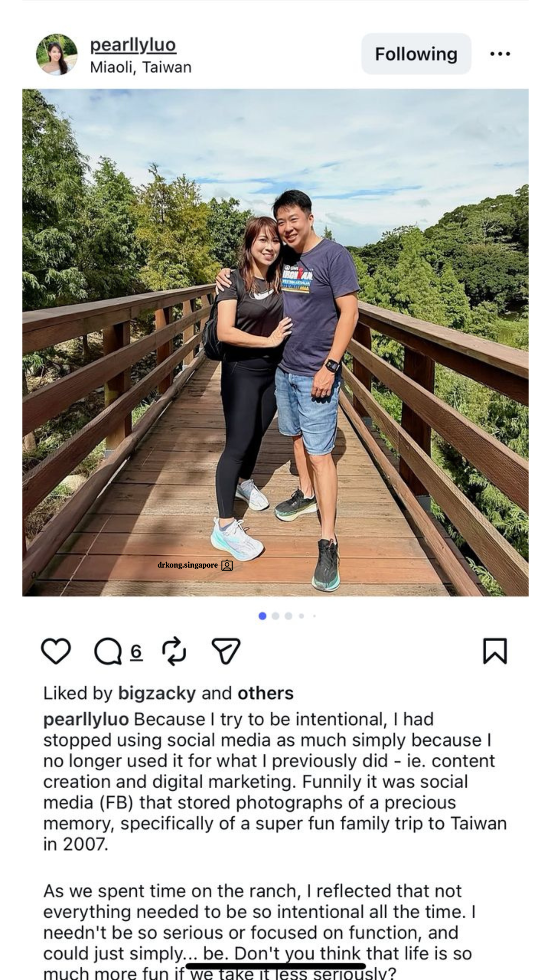Like the post with heart icon
Screen dimensions: 551x980
pyautogui.click(x=56, y=651)
